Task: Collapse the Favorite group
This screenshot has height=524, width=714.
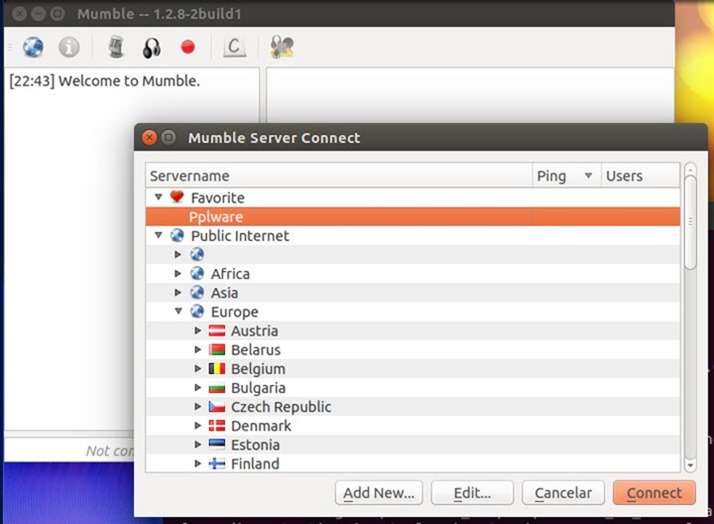Action: (x=158, y=197)
